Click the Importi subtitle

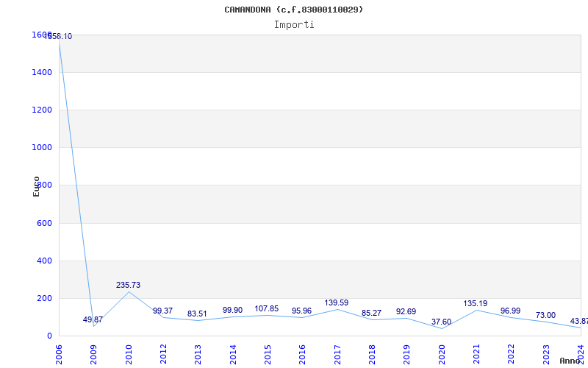click(x=294, y=25)
